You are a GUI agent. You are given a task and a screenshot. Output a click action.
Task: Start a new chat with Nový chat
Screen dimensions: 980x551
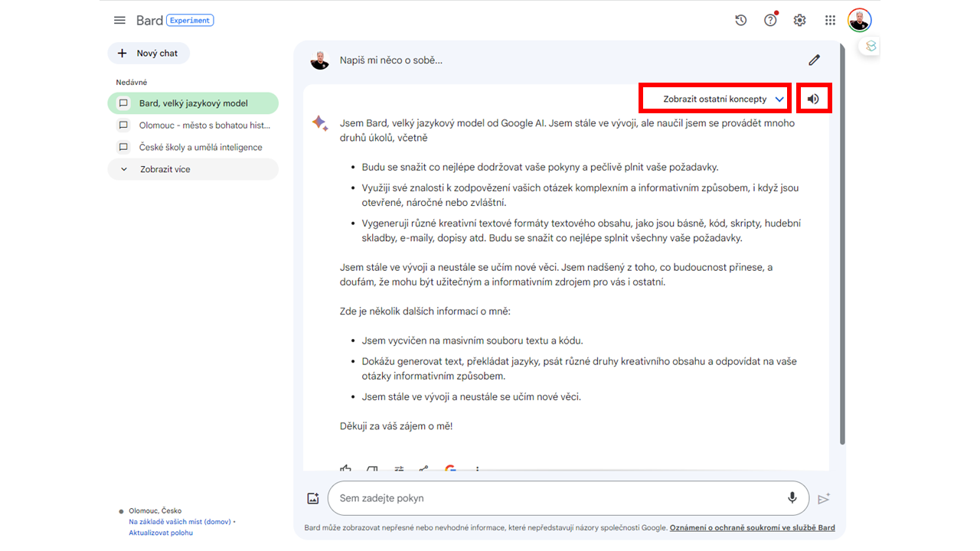coord(149,54)
